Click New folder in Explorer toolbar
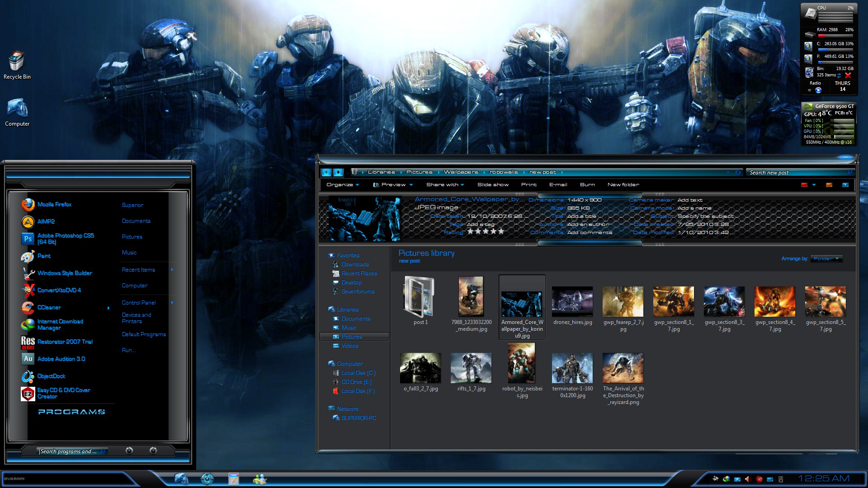The width and height of the screenshot is (868, 488). tap(623, 185)
